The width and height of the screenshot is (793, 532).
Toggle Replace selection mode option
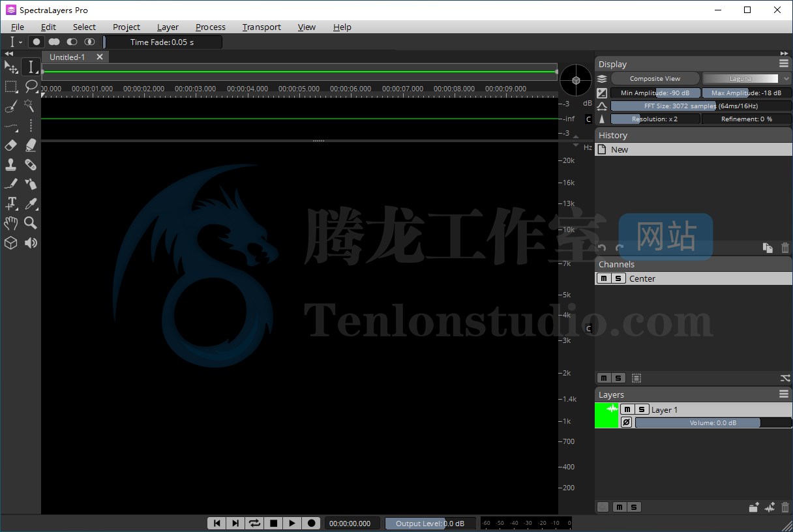point(37,42)
